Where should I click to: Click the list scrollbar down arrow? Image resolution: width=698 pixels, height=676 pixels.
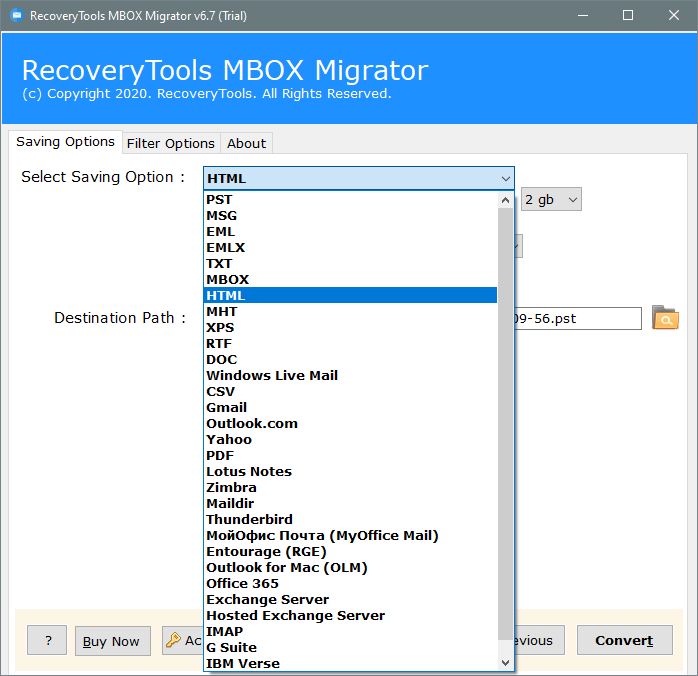pyautogui.click(x=505, y=663)
